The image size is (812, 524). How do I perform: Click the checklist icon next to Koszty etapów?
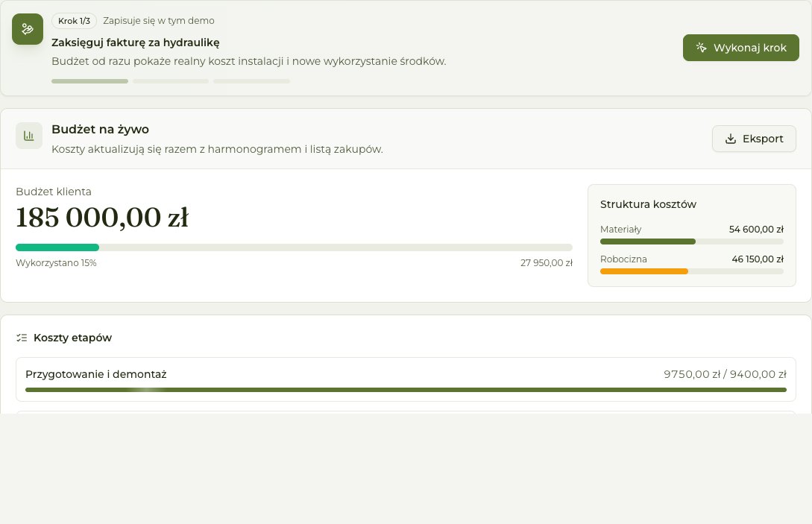(x=21, y=338)
